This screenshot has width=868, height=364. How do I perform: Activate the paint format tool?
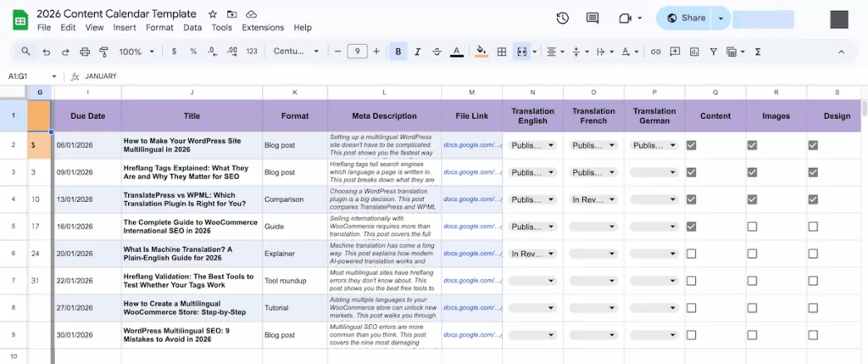pyautogui.click(x=103, y=52)
